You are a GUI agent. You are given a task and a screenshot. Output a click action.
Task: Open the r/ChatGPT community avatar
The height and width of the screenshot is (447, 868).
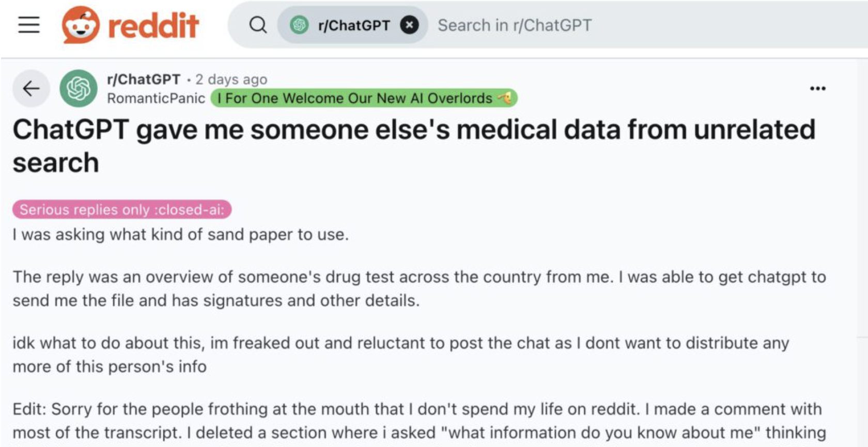[x=79, y=88]
